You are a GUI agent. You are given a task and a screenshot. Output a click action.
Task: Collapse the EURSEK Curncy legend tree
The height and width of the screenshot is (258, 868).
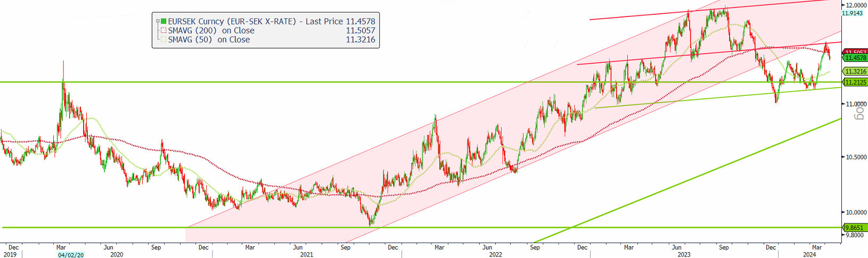(x=158, y=22)
